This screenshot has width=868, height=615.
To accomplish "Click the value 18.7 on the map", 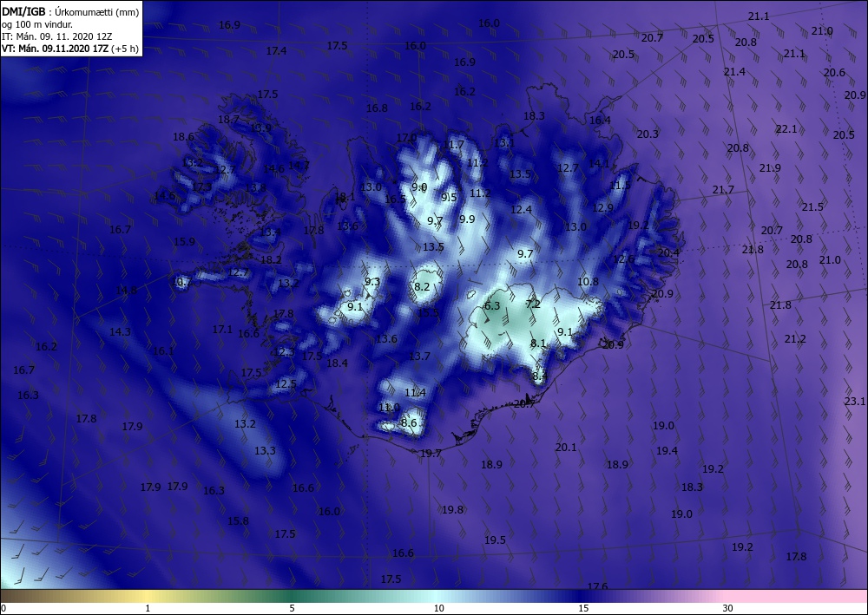I will pos(228,120).
